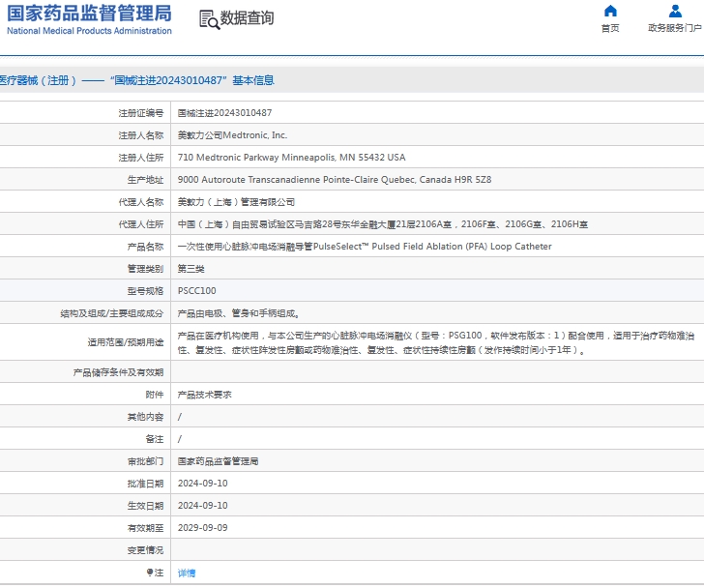Click the 型号规格 row label
The height and width of the screenshot is (588, 704).
pyautogui.click(x=145, y=291)
